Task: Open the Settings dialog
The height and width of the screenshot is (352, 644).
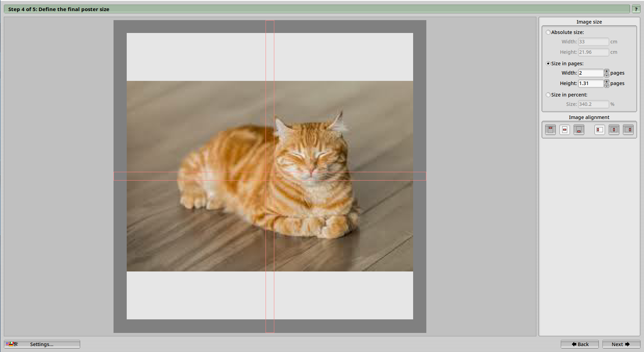Action: point(42,344)
